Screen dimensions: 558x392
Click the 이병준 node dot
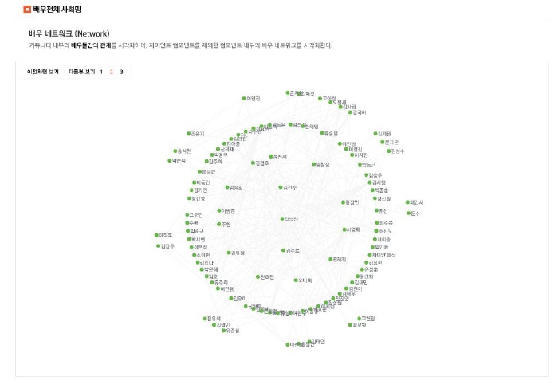point(219,211)
